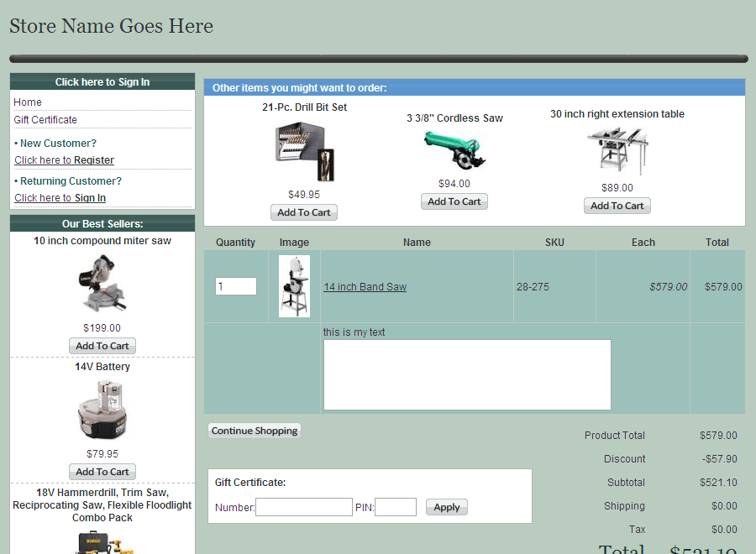Click the 14V Battery product image
Image resolution: width=756 pixels, height=554 pixels.
(102, 410)
